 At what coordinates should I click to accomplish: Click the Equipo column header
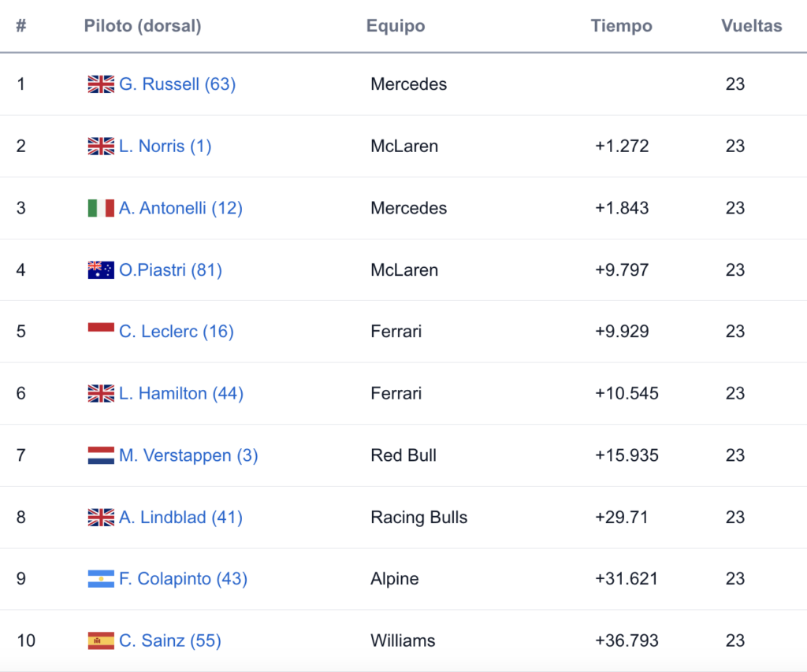(396, 26)
